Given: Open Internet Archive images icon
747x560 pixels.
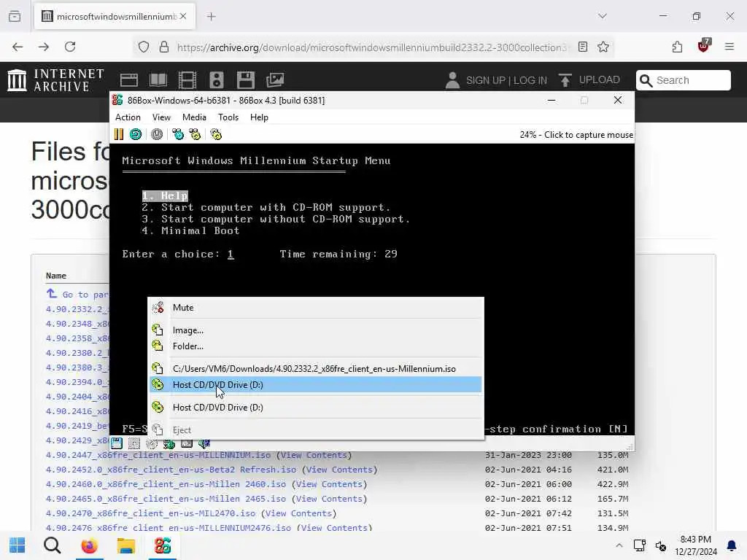Looking at the screenshot, I should coord(275,80).
